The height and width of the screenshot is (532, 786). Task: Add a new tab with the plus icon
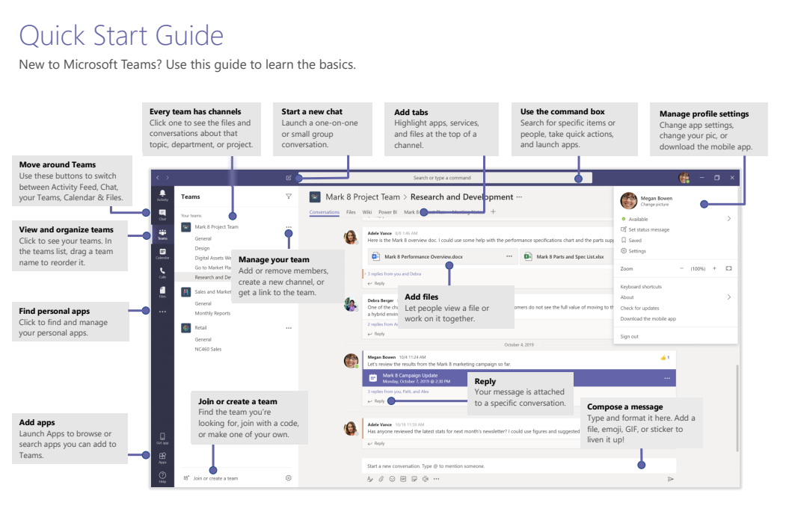493,211
